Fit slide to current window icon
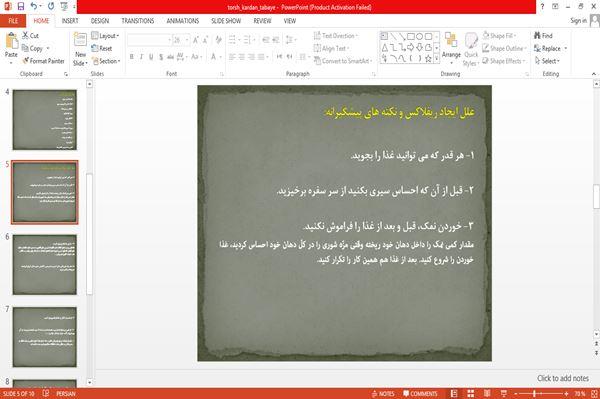 (595, 394)
